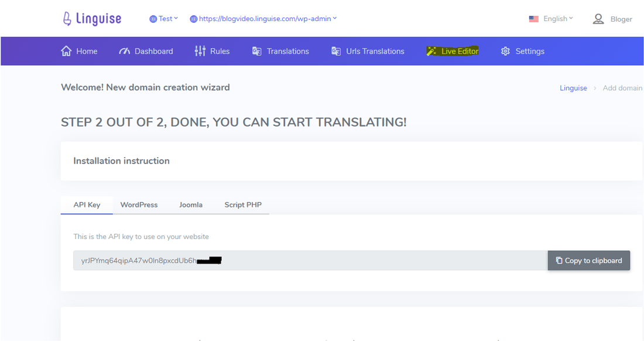Click the Dashboard gauge icon
The width and height of the screenshot is (644, 341).
pos(125,51)
